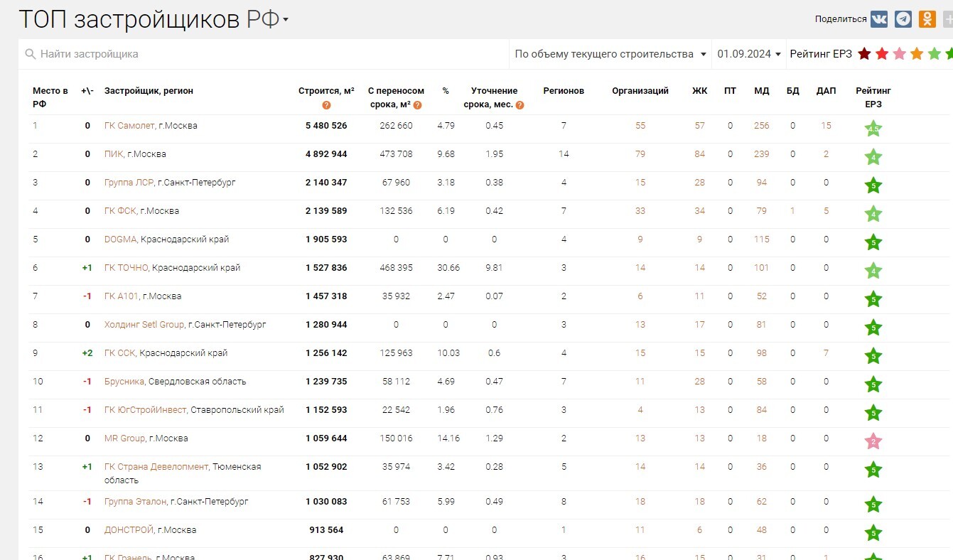Click rating star for ГК А101
The image size is (953, 560).
[x=873, y=299]
